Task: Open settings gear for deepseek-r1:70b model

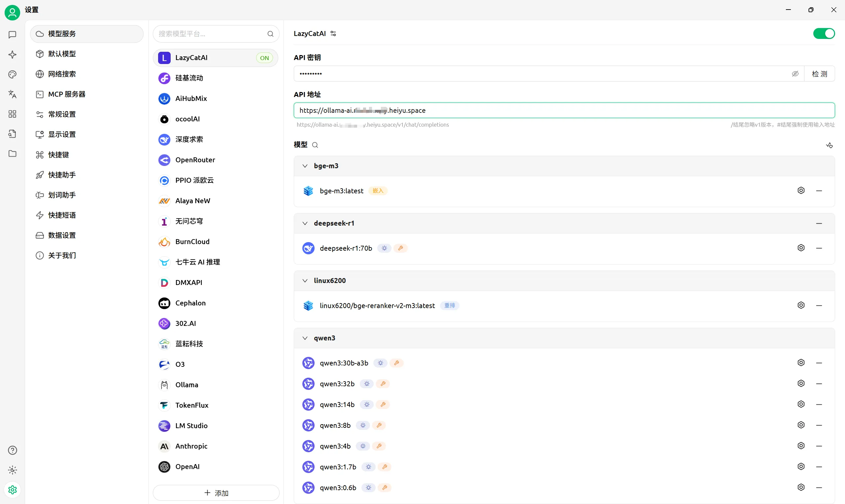Action: pos(801,248)
